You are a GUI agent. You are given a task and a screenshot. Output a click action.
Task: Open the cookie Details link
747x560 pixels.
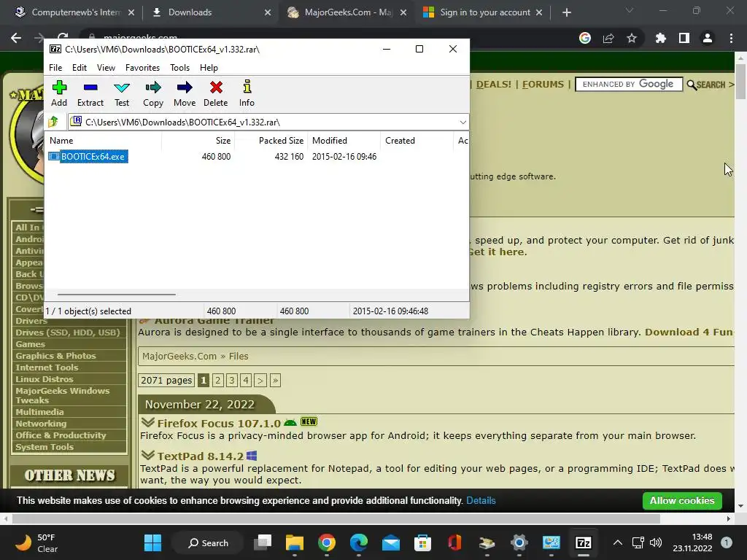481,500
